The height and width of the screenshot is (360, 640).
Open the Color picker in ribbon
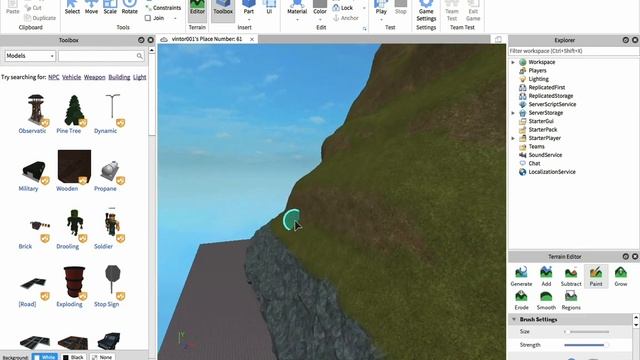click(x=320, y=7)
